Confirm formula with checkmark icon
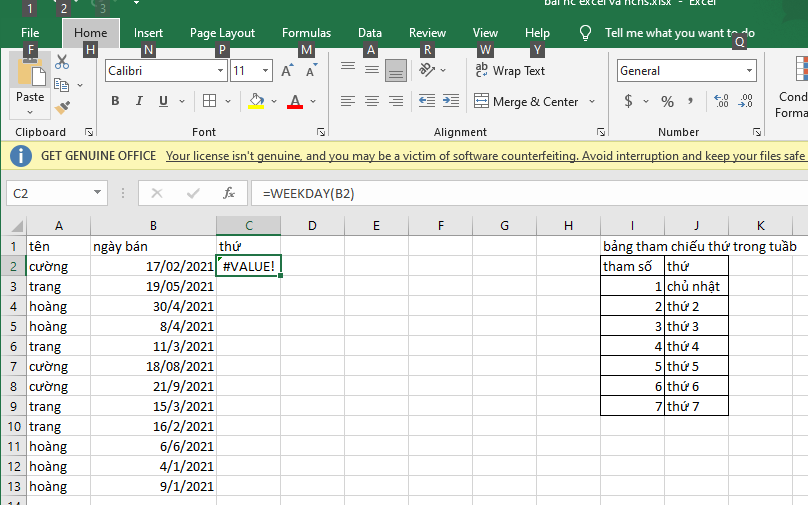 pyautogui.click(x=193, y=193)
